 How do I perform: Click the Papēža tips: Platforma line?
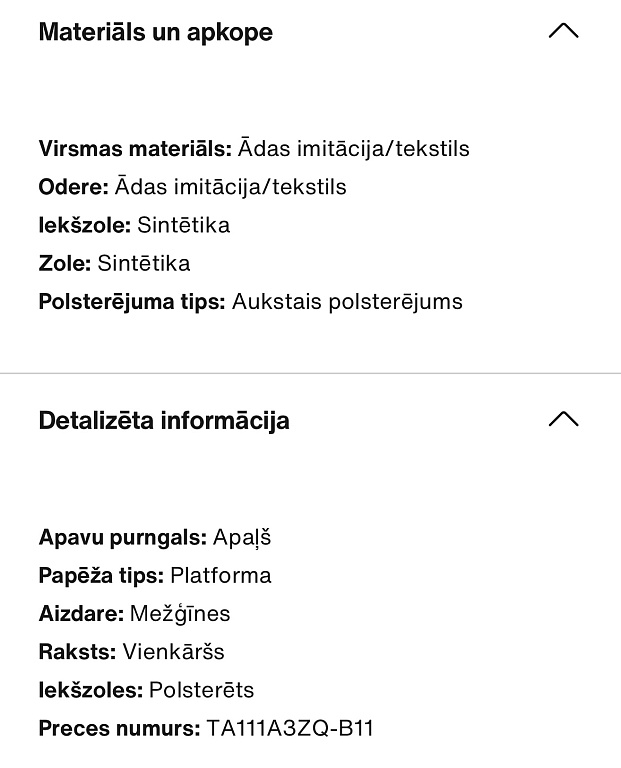coord(155,576)
